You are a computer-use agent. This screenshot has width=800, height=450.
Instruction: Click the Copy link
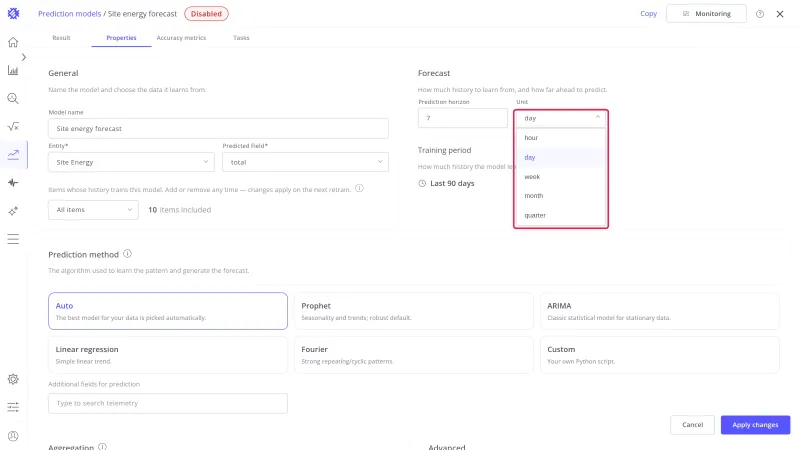(x=648, y=14)
